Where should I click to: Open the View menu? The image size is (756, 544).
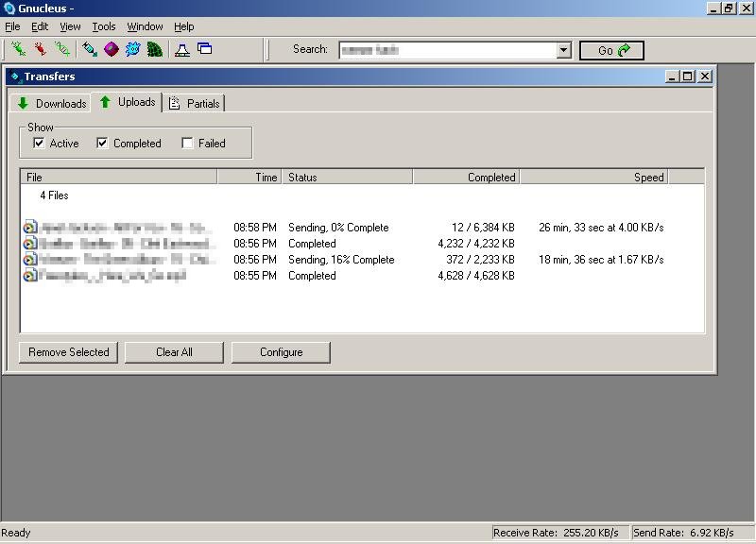tap(70, 26)
